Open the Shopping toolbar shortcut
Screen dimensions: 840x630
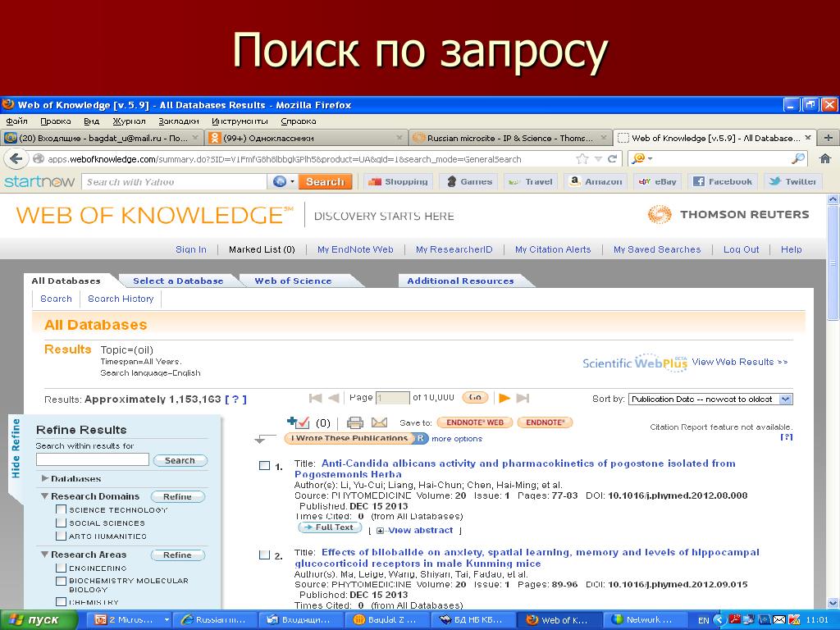coord(398,181)
